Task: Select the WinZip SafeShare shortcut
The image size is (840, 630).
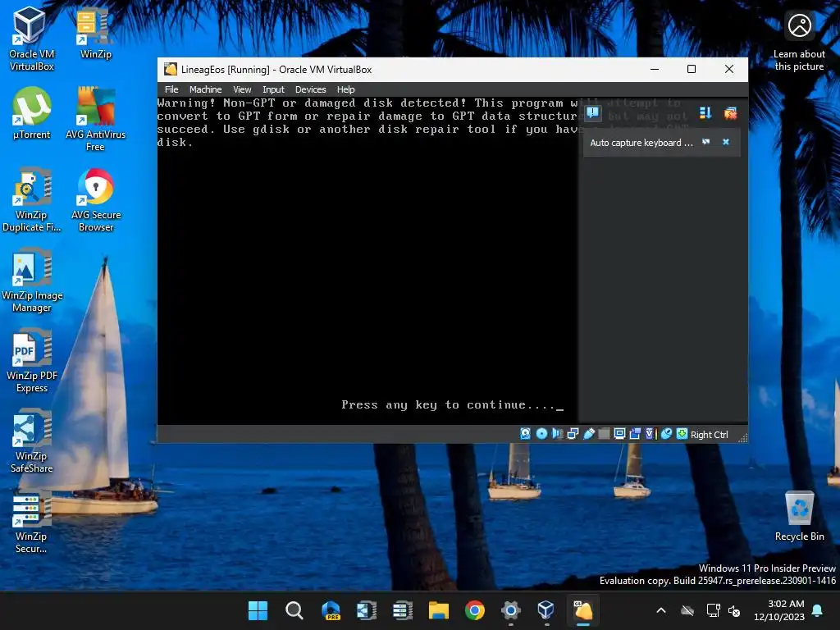Action: click(31, 441)
